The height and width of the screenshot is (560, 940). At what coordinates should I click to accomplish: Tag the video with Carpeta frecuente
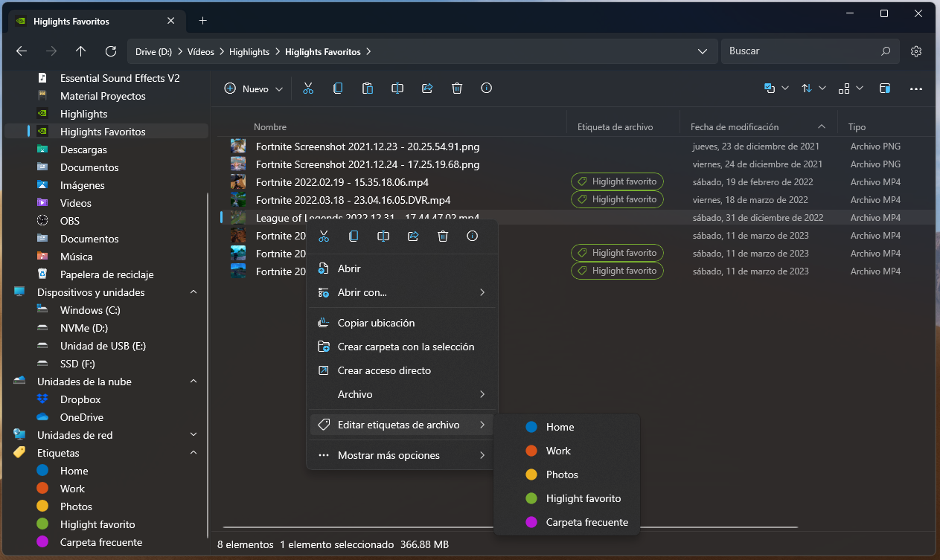coord(587,522)
